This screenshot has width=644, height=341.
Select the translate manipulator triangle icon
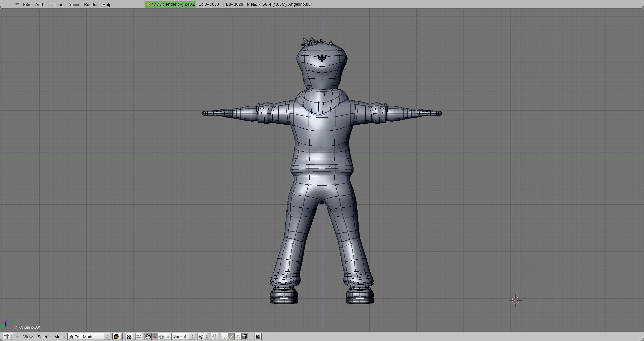(x=155, y=337)
